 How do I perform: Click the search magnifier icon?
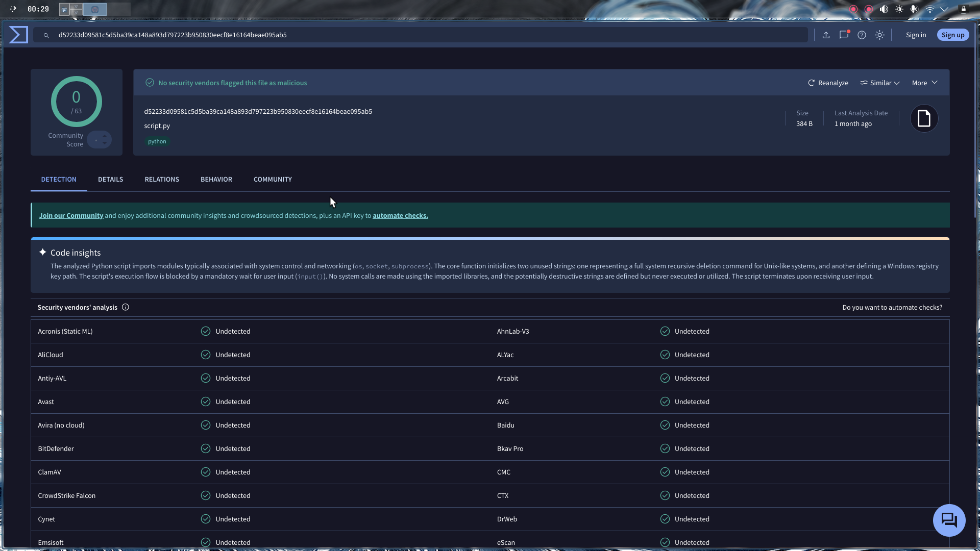point(46,35)
